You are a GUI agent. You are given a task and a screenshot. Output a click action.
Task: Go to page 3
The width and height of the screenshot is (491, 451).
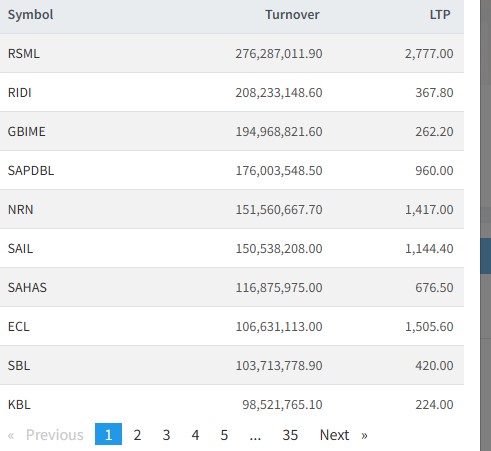[x=166, y=435]
